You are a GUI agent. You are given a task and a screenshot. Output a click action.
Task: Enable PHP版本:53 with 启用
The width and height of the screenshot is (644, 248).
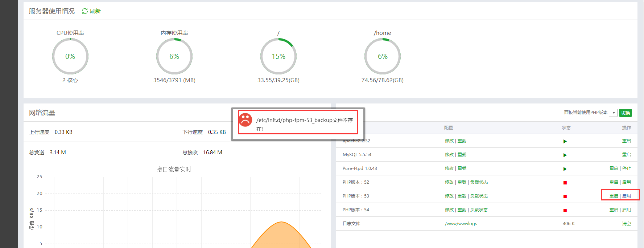tap(627, 196)
